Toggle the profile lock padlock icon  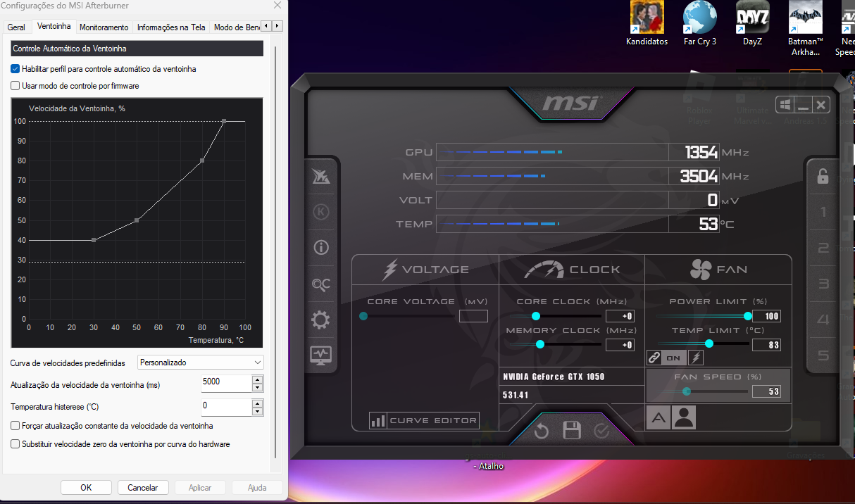pyautogui.click(x=823, y=176)
